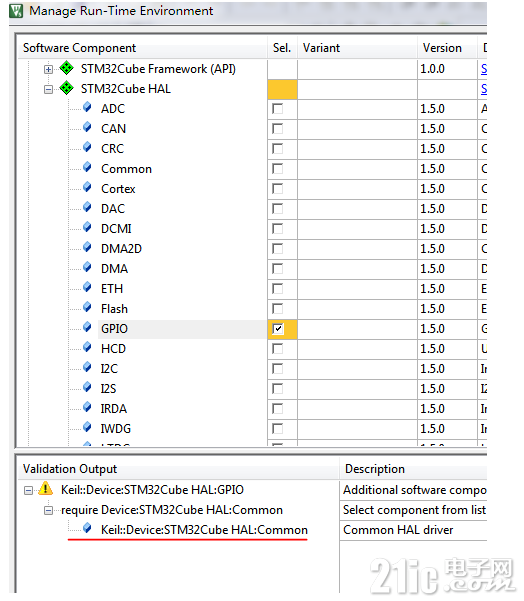Check the IWDG component checkbox
Image resolution: width=524 pixels, height=601 pixels.
click(x=278, y=429)
